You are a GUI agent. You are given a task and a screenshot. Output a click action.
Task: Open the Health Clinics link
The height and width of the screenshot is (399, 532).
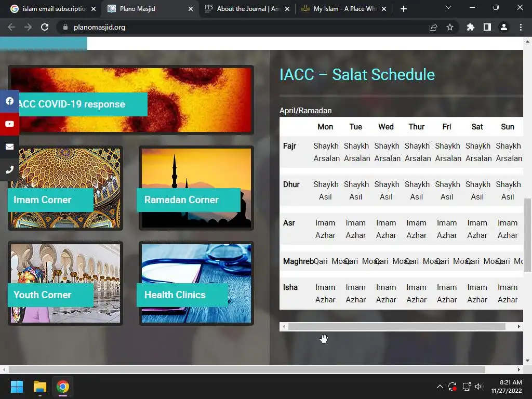[182, 295]
